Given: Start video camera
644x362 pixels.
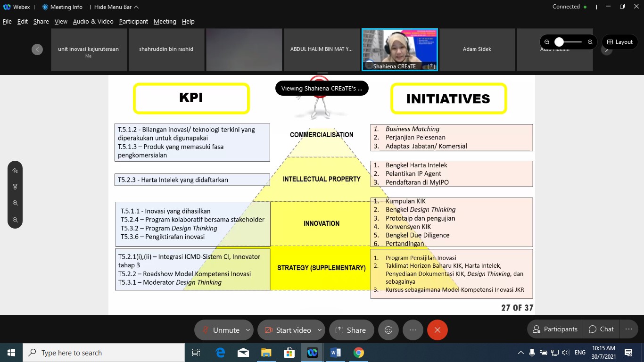Looking at the screenshot, I should 287,330.
